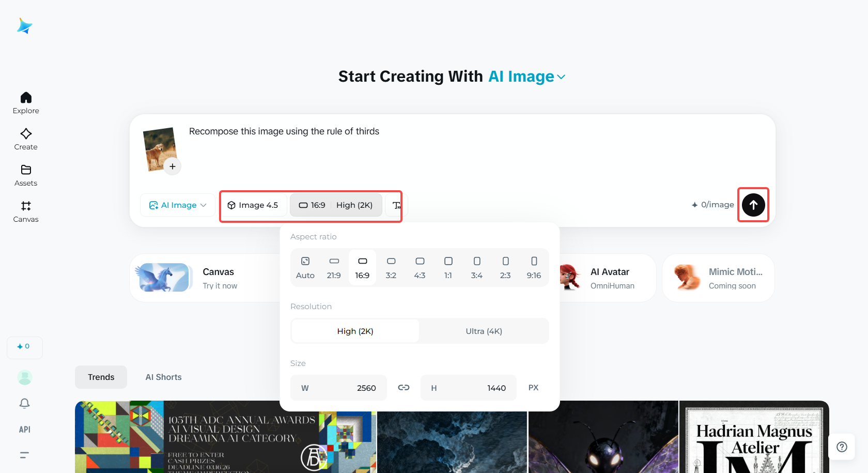Submit prompt with the arrow generate button
Viewport: 868px width, 473px height.
click(x=753, y=205)
